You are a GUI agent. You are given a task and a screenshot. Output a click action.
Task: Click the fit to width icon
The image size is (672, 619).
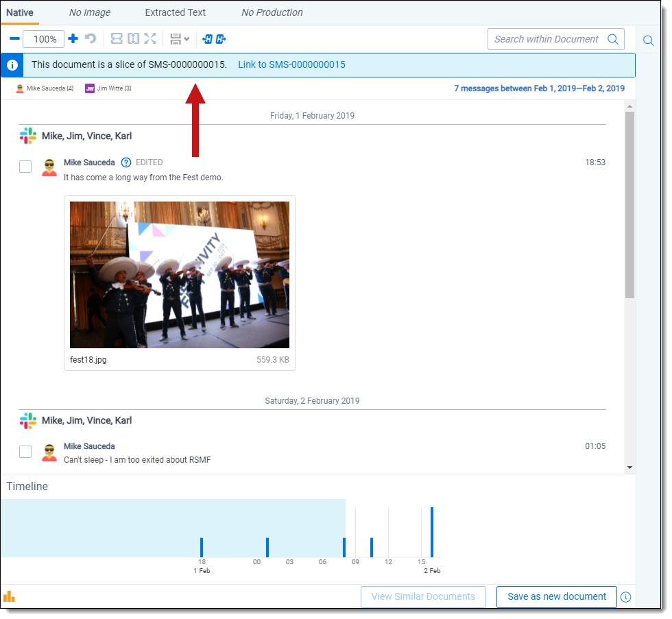117,39
